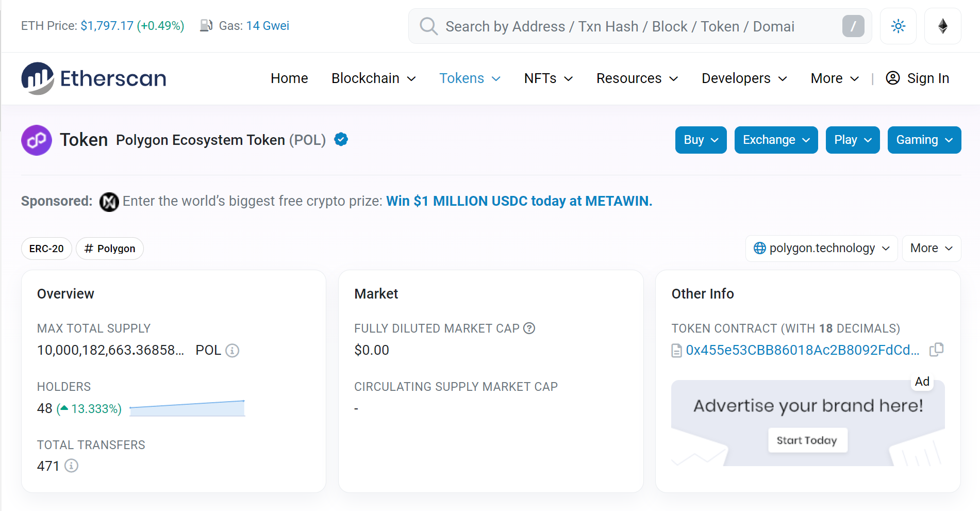Click the contract file icon beside address
Image resolution: width=980 pixels, height=511 pixels.
coord(677,351)
